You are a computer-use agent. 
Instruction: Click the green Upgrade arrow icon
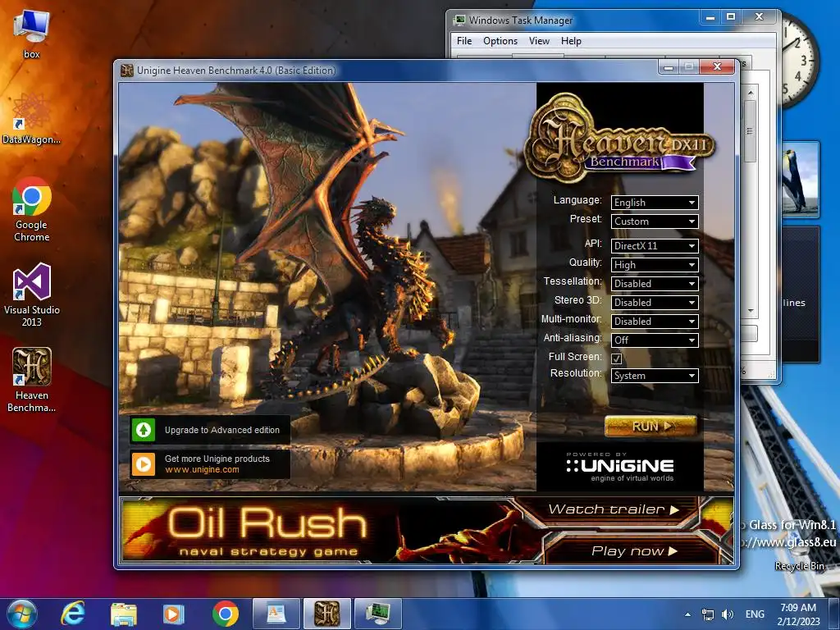(x=143, y=430)
